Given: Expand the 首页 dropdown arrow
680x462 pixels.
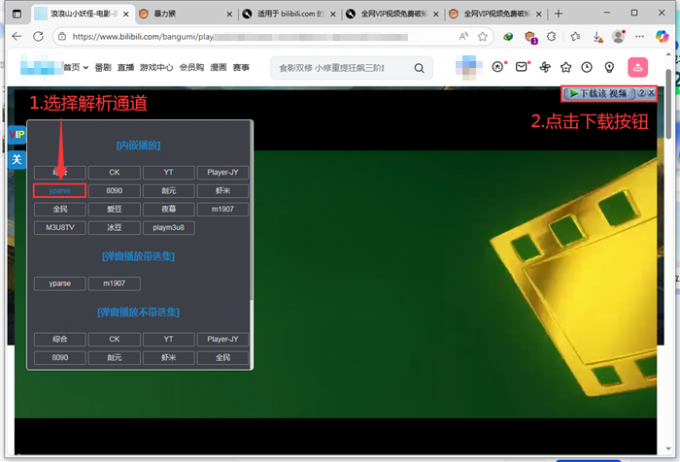Looking at the screenshot, I should (86, 68).
